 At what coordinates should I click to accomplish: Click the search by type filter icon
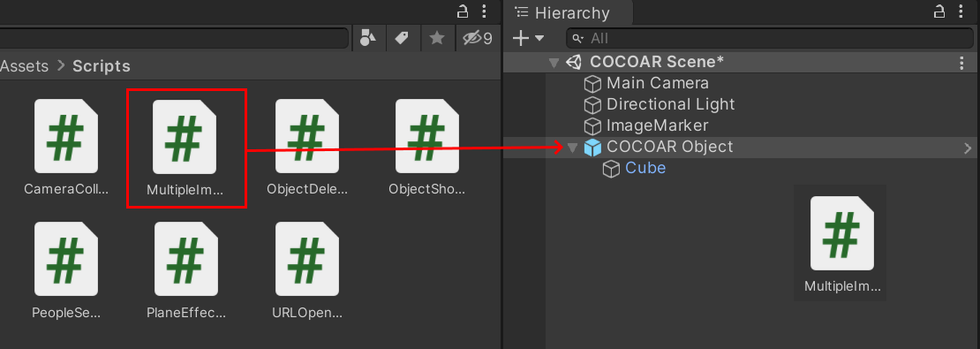pyautogui.click(x=368, y=38)
